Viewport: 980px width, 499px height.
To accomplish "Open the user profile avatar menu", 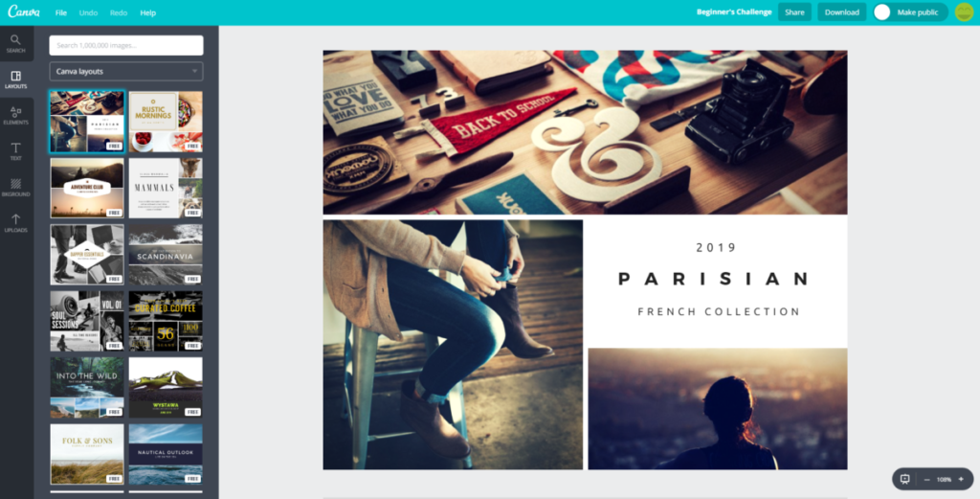I will tap(965, 11).
